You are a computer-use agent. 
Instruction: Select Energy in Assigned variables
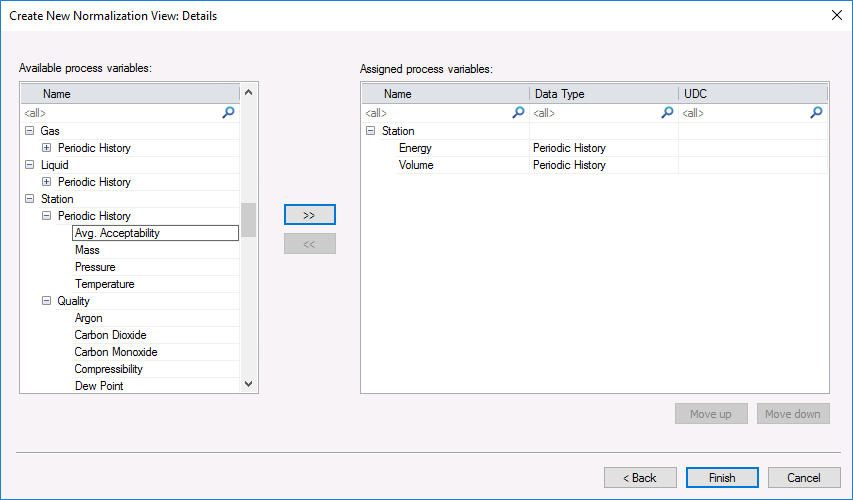coord(415,147)
